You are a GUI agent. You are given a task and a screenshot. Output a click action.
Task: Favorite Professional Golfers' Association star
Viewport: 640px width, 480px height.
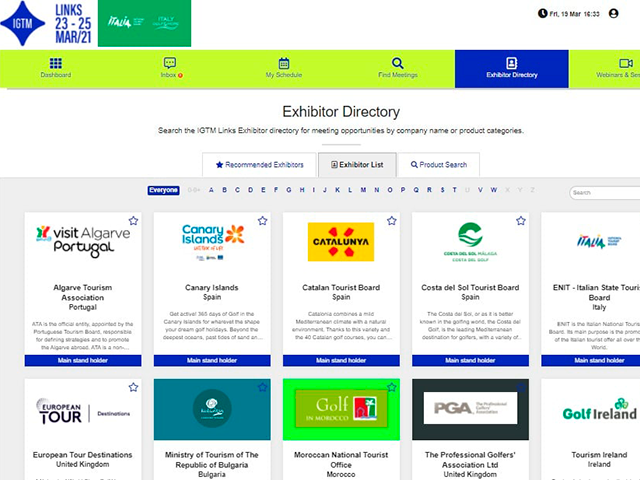521,387
